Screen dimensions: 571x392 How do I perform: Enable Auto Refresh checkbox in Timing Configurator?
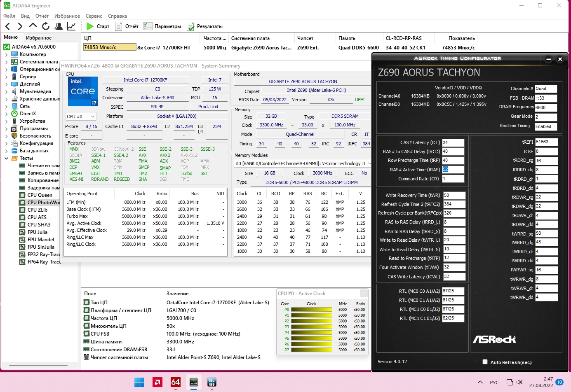tap(485, 362)
